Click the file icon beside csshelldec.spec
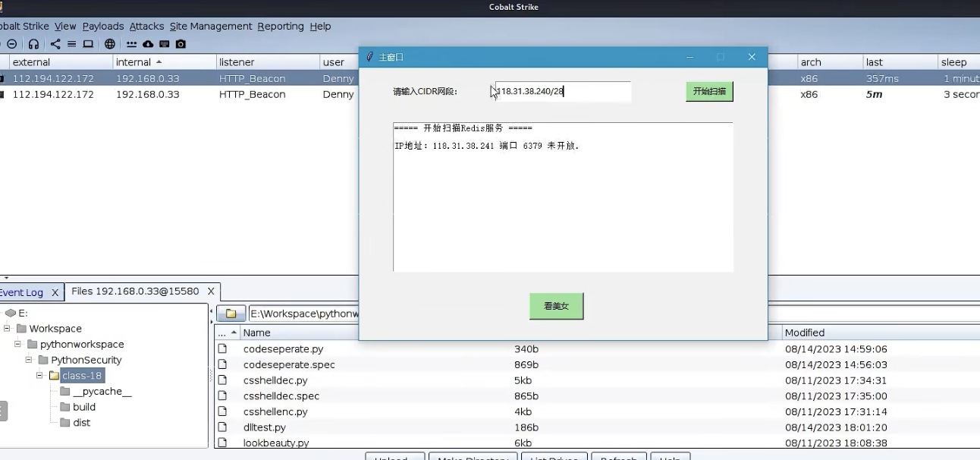This screenshot has height=460, width=980. click(x=223, y=396)
